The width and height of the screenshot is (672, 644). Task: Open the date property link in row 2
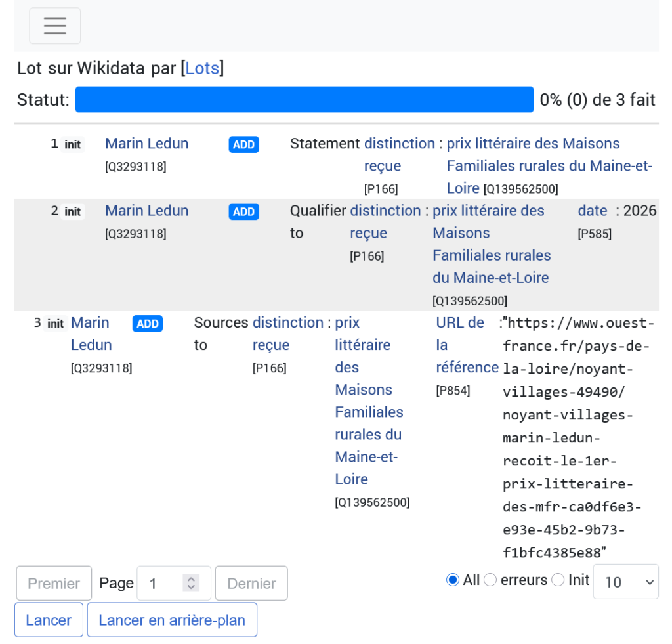(x=592, y=211)
